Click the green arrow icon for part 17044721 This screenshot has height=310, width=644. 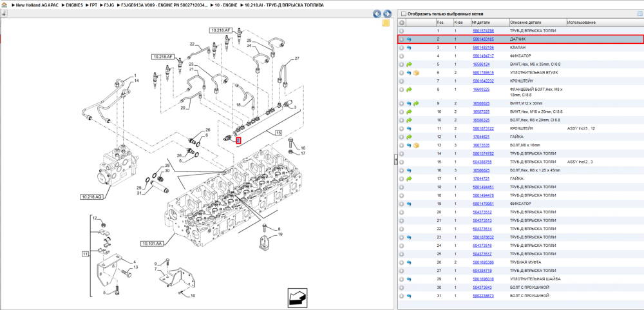409,179
